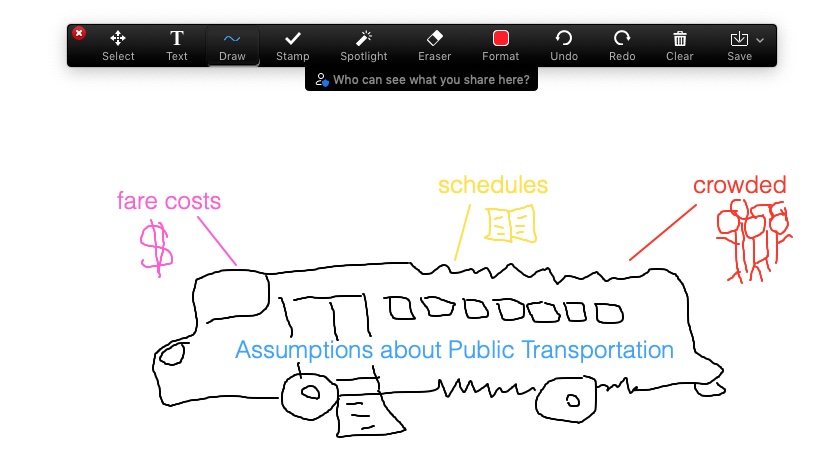Close the annotation toolbar
Viewport: 822px width, 453px height.
(x=79, y=33)
